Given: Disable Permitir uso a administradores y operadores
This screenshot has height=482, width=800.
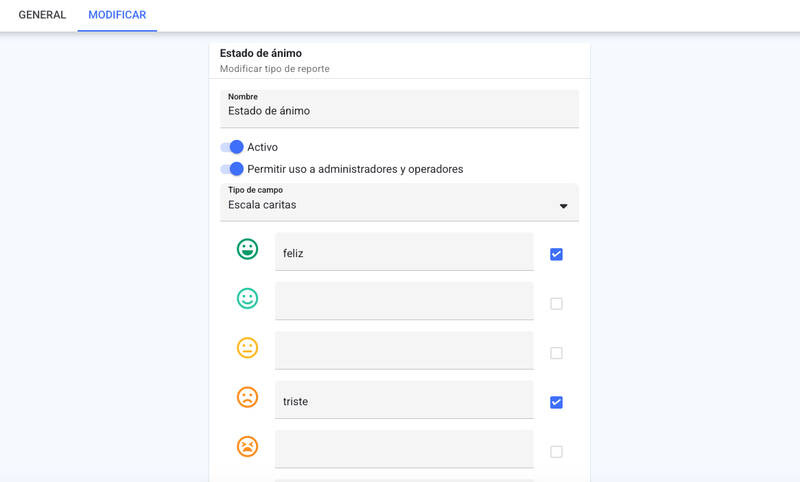Looking at the screenshot, I should pos(232,169).
